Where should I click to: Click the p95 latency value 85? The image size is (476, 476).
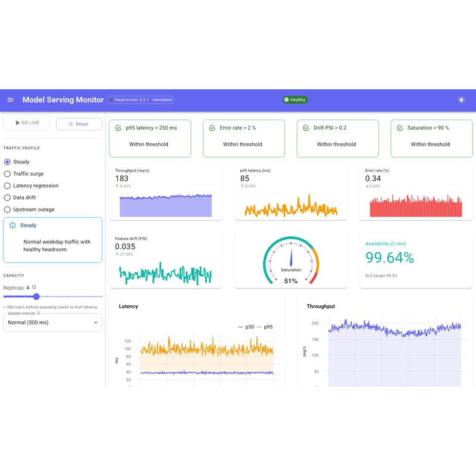pyautogui.click(x=245, y=178)
